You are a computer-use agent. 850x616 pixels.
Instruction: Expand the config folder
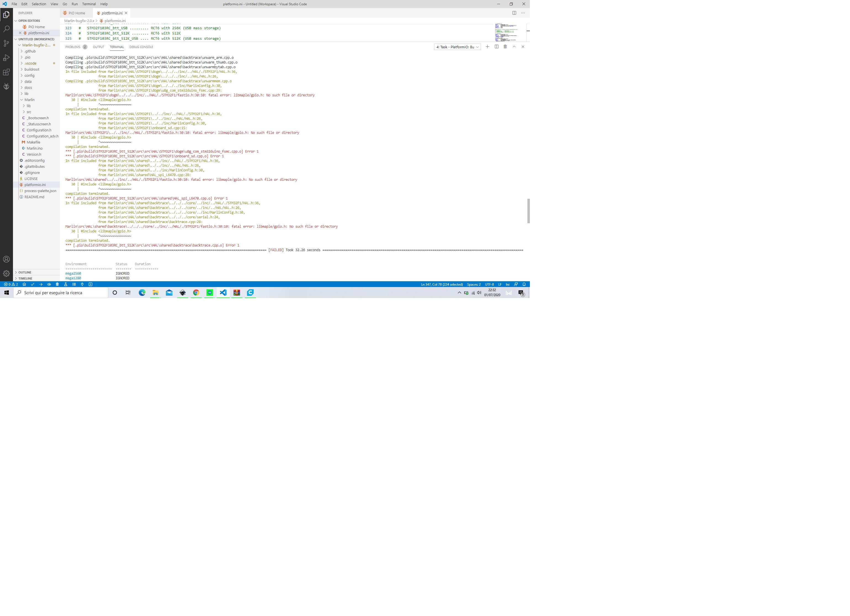point(29,76)
